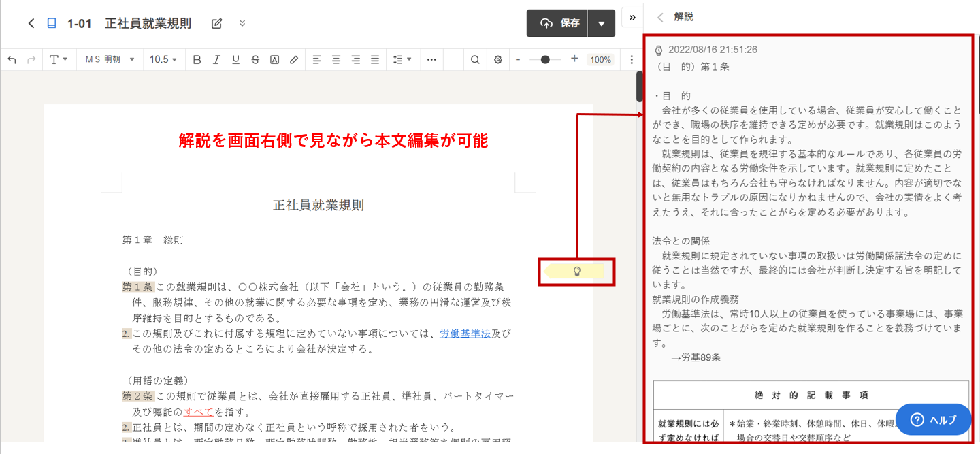
Task: Expand the save options arrow
Action: (x=601, y=24)
